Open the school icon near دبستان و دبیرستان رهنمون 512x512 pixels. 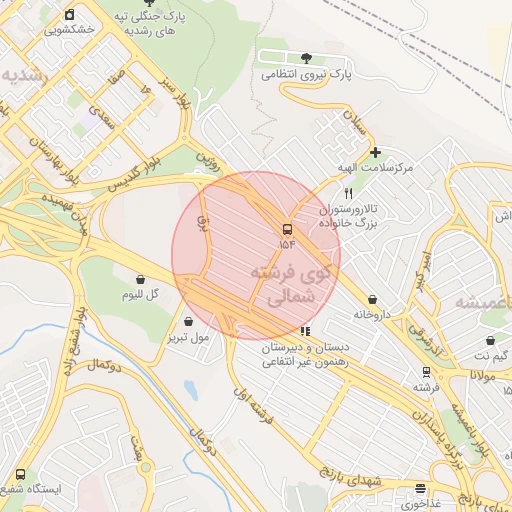point(305,331)
